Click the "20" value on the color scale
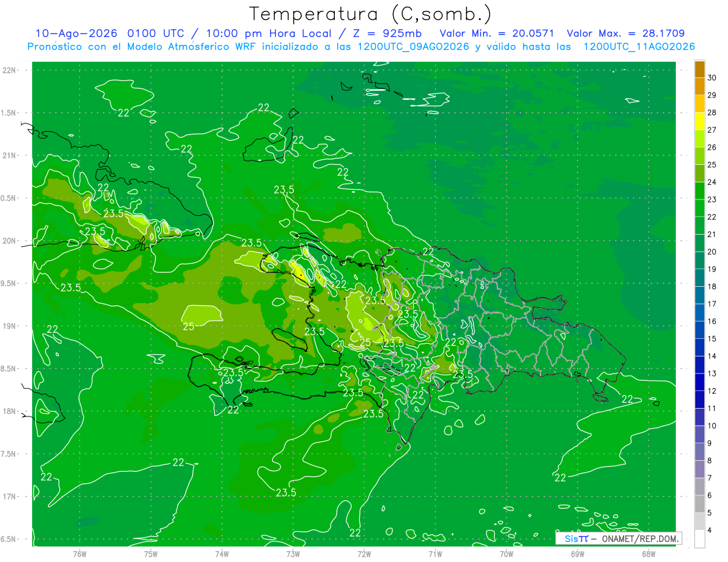Viewport: 728px width, 562px height. pyautogui.click(x=712, y=252)
